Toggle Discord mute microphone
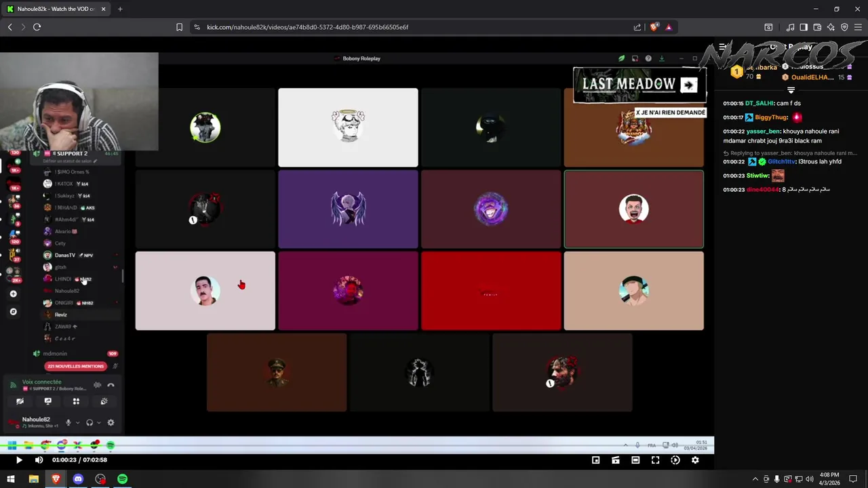868x488 pixels. click(68, 423)
